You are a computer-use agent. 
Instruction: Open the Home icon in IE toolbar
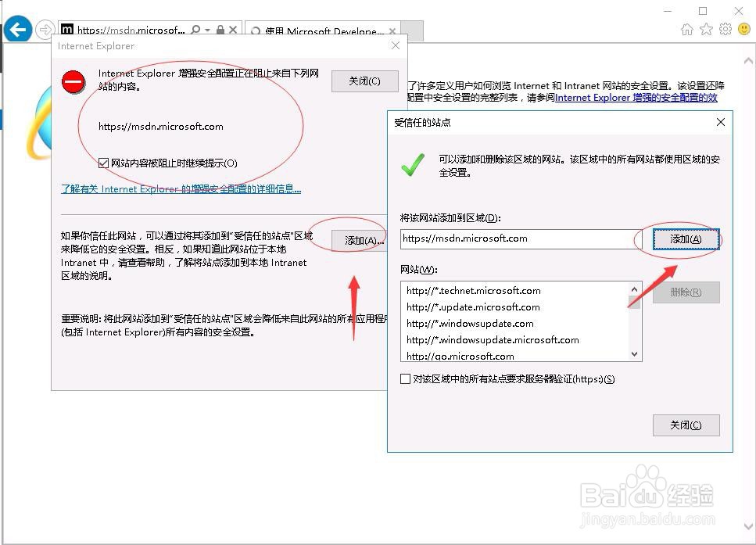686,30
